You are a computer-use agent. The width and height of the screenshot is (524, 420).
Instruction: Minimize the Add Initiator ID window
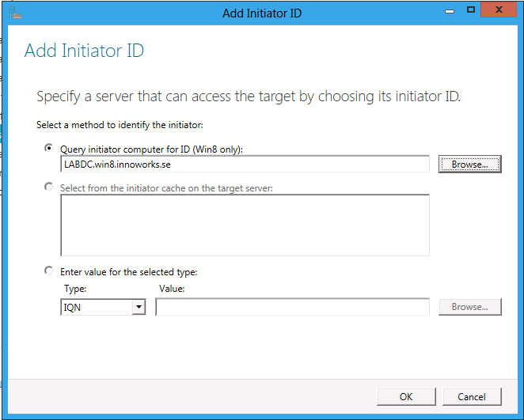point(450,11)
